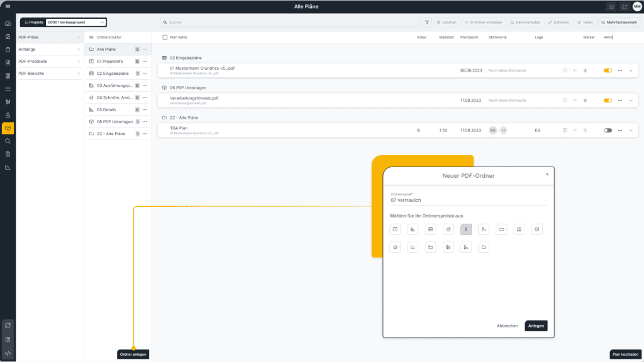Image resolution: width=644 pixels, height=362 pixels.
Task: Select the plain folder symbol option
Action: [484, 246]
